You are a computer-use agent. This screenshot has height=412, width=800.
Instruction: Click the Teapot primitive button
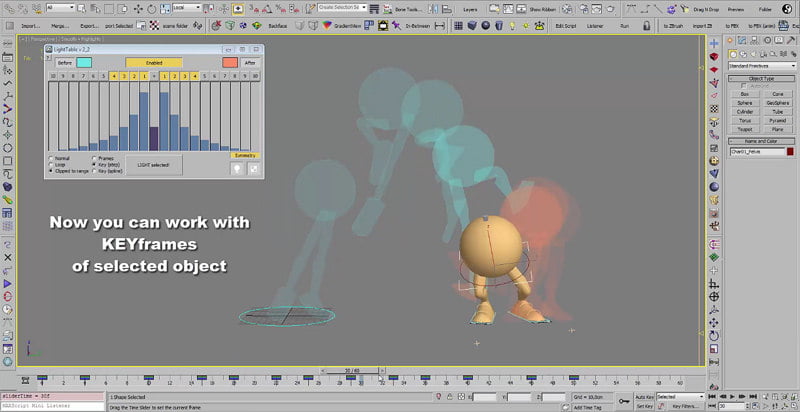coord(743,129)
